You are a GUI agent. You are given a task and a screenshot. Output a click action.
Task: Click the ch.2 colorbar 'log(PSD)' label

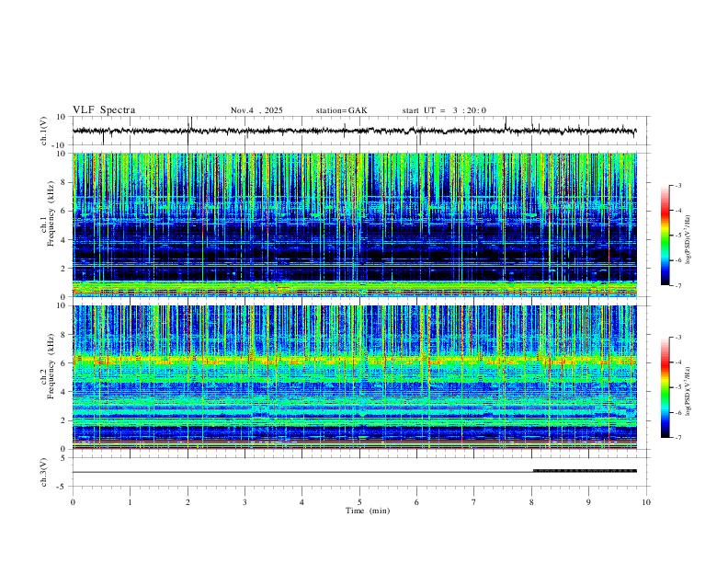coord(688,391)
